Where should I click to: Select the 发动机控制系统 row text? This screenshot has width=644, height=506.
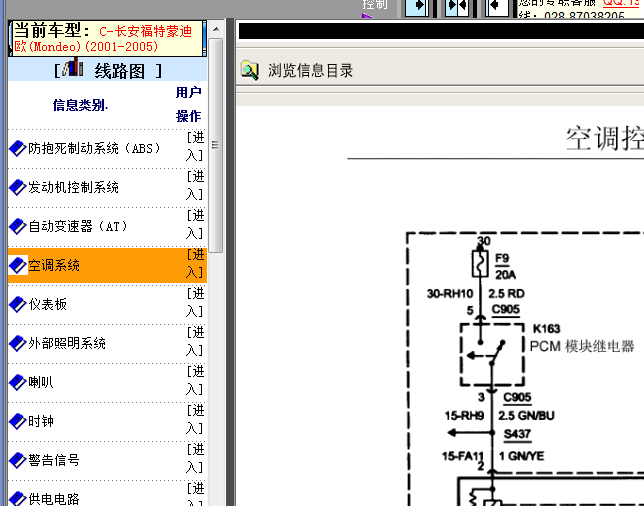tap(74, 187)
